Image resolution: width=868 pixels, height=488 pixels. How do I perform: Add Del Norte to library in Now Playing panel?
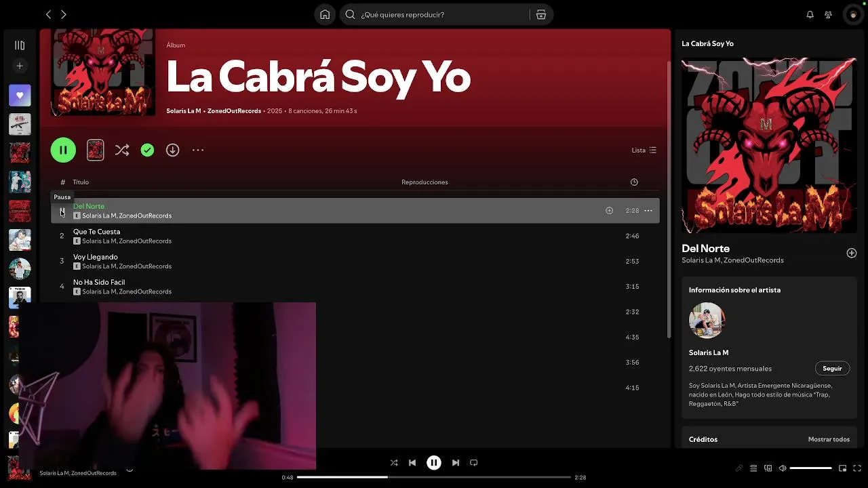point(852,253)
